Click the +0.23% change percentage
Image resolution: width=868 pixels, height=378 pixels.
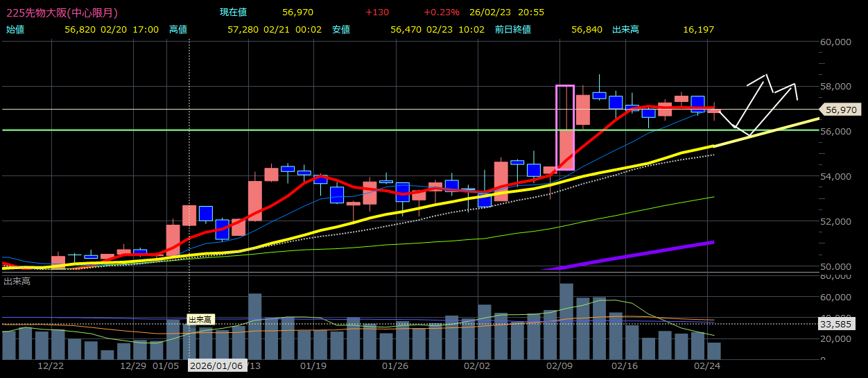click(x=442, y=12)
